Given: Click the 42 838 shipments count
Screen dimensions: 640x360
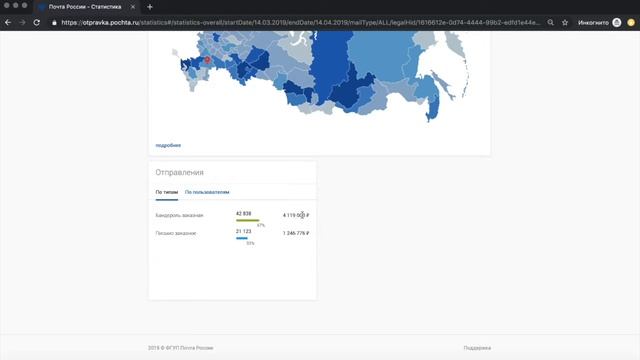Looking at the screenshot, I should tap(243, 213).
